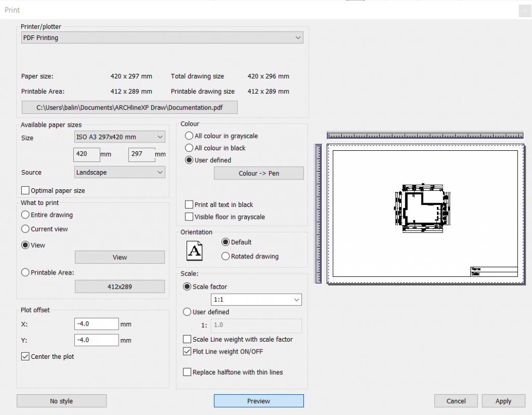Open the Source dropdown set to Landscape
The width and height of the screenshot is (532, 415).
point(119,172)
